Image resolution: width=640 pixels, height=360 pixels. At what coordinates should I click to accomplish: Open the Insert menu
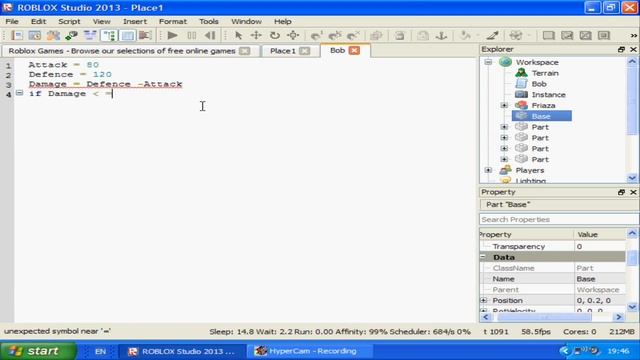tap(135, 21)
